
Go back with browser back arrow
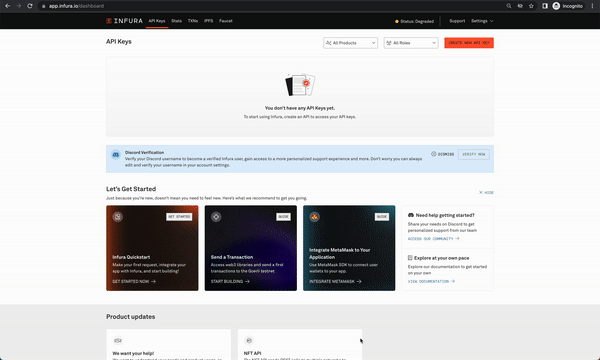pos(7,6)
